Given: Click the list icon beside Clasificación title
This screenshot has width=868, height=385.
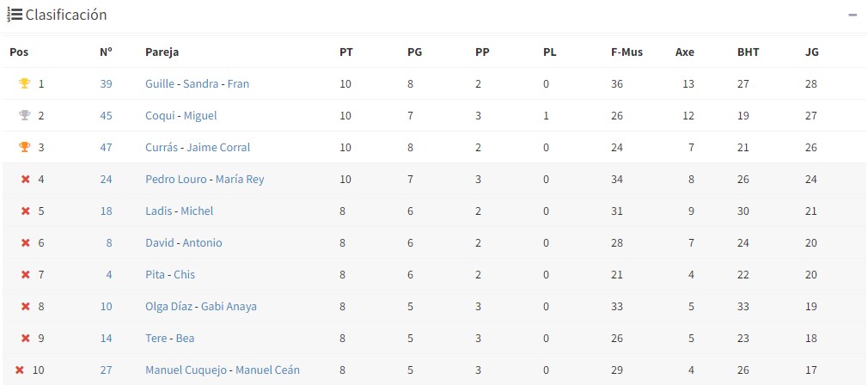Looking at the screenshot, I should pyautogui.click(x=15, y=15).
